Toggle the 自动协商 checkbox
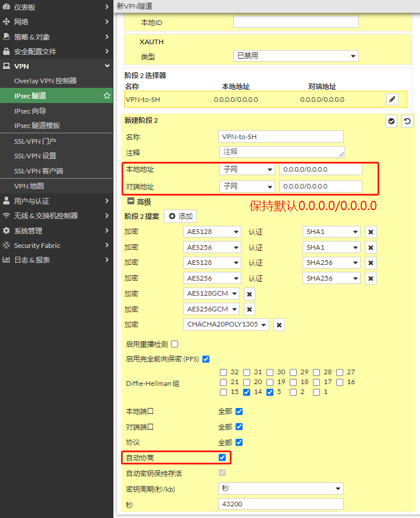This screenshot has width=420, height=518. click(x=222, y=457)
